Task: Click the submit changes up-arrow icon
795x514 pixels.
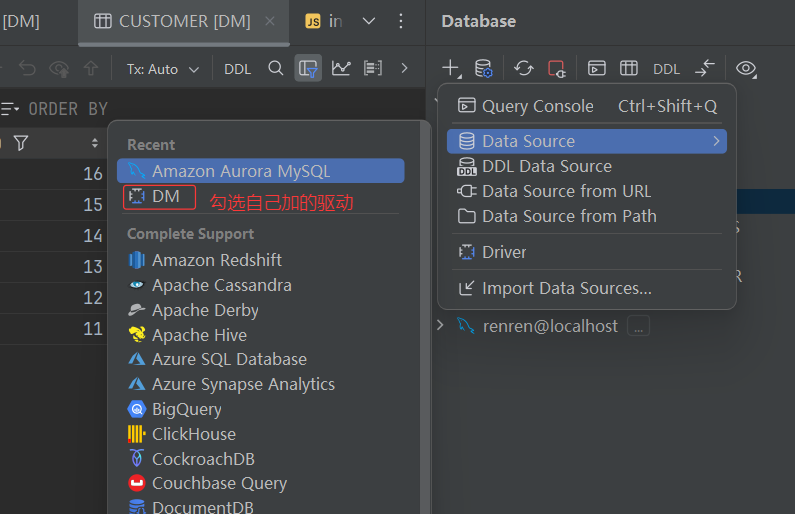Action: coord(91,68)
